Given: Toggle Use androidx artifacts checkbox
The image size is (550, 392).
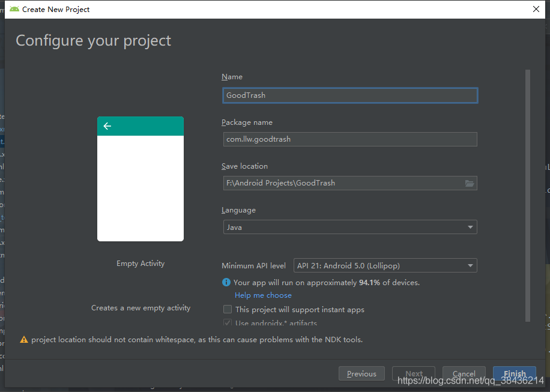Looking at the screenshot, I should (x=228, y=323).
